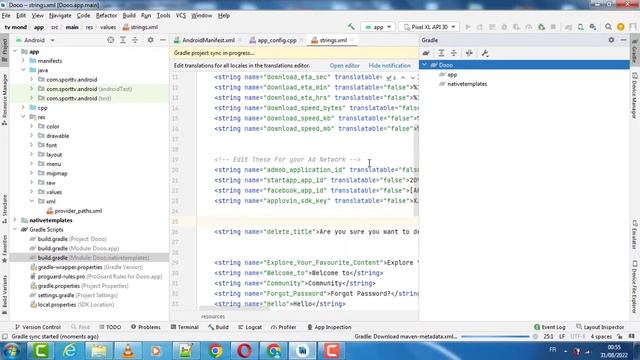The width and height of the screenshot is (640, 360).
Task: Click the 4 spaces indent setting
Action: pyautogui.click(x=601, y=337)
